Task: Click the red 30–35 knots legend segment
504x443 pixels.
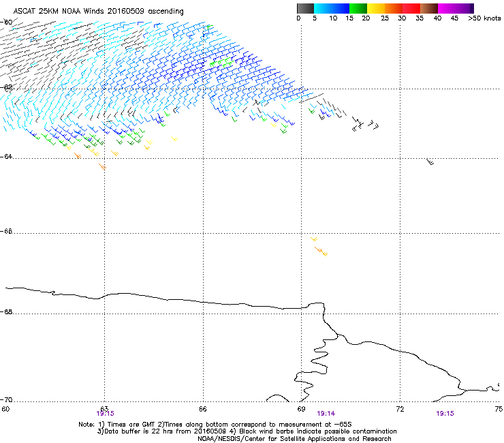Action: click(x=411, y=8)
